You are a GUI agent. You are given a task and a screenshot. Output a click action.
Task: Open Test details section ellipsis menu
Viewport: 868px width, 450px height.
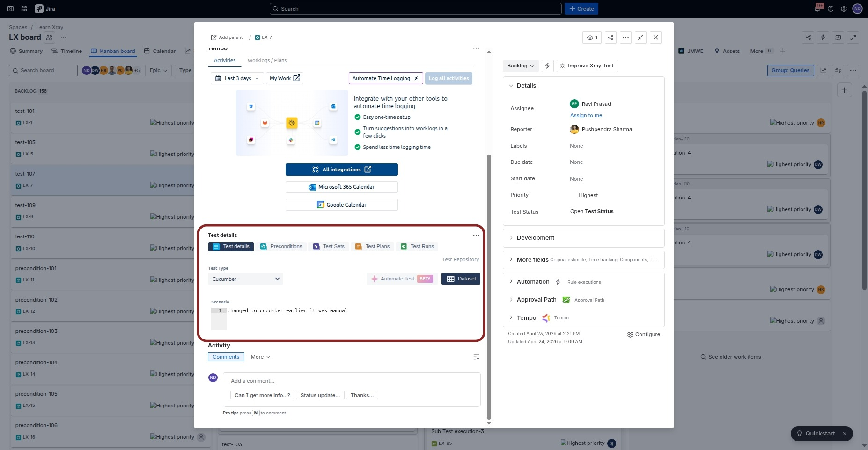(476, 235)
